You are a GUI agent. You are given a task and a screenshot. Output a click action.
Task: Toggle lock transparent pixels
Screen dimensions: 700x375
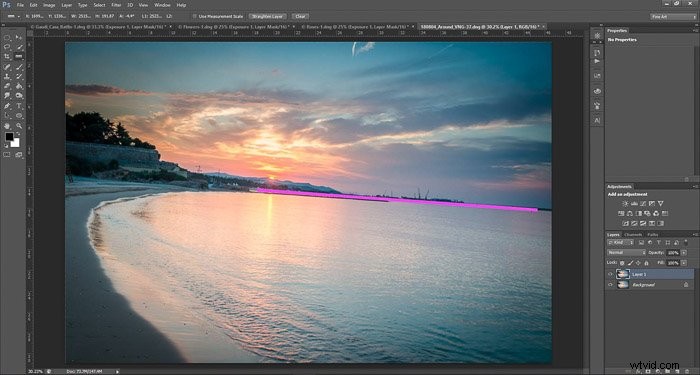622,263
